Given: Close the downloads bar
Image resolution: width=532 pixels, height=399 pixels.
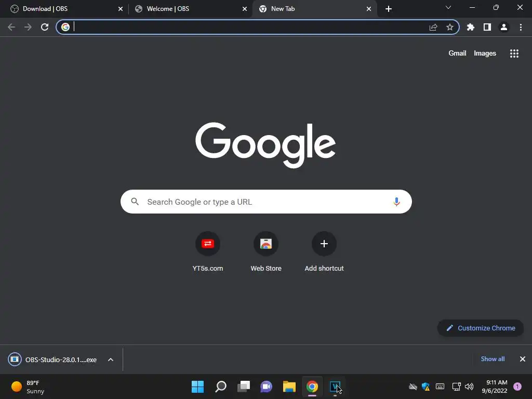Looking at the screenshot, I should (523, 359).
